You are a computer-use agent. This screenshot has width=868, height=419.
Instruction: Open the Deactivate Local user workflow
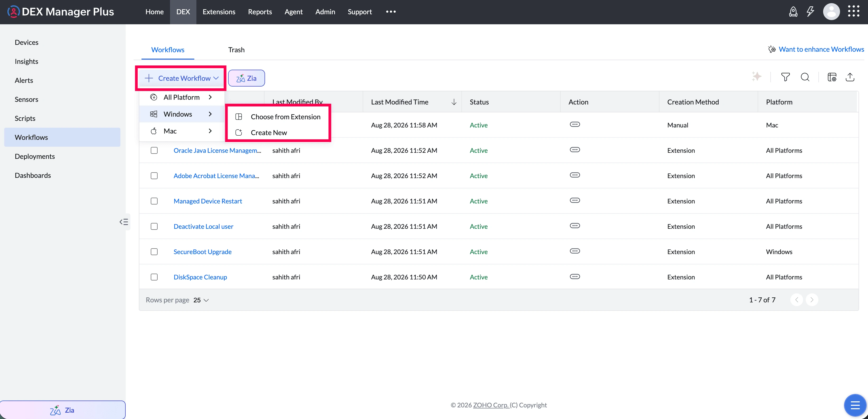[x=203, y=226]
